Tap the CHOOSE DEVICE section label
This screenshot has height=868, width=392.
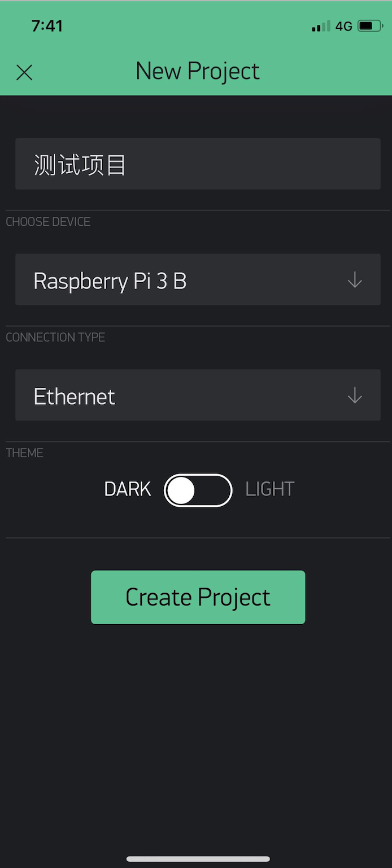point(48,222)
